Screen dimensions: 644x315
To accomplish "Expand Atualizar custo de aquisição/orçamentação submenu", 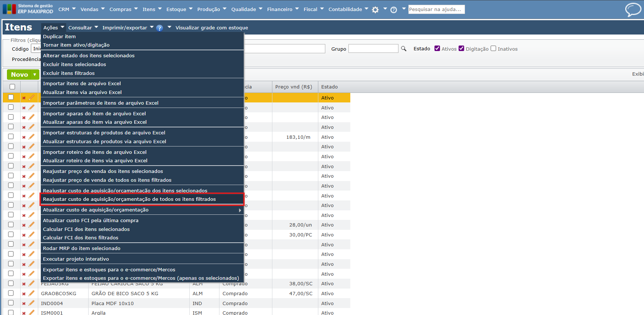I will (x=142, y=210).
